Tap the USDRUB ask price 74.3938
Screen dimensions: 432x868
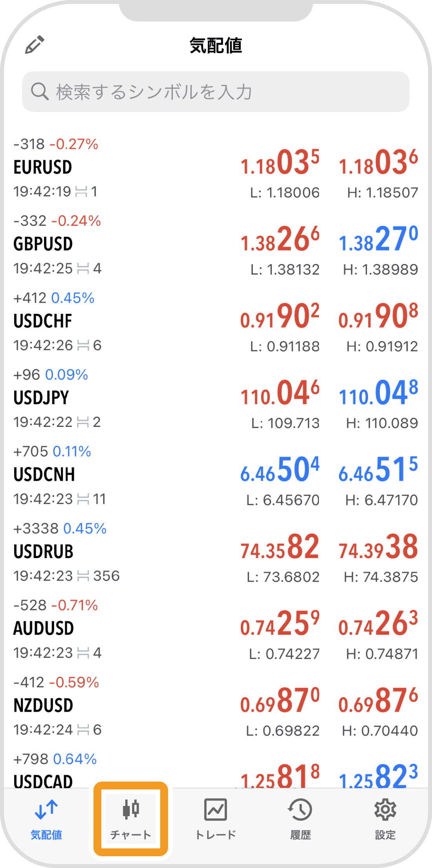378,547
